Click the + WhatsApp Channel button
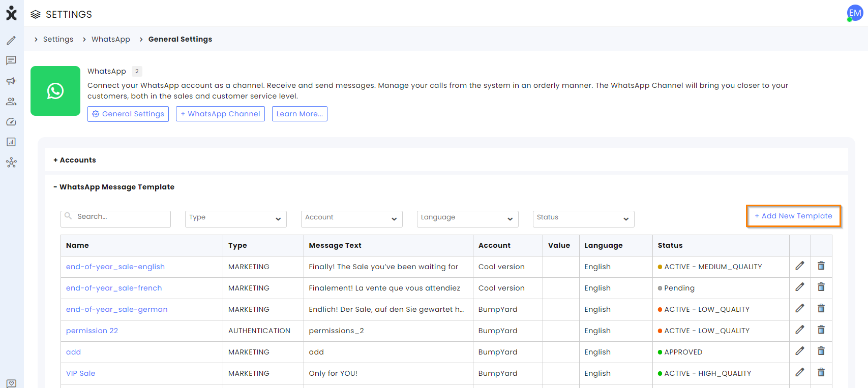Image resolution: width=868 pixels, height=388 pixels. (x=220, y=114)
